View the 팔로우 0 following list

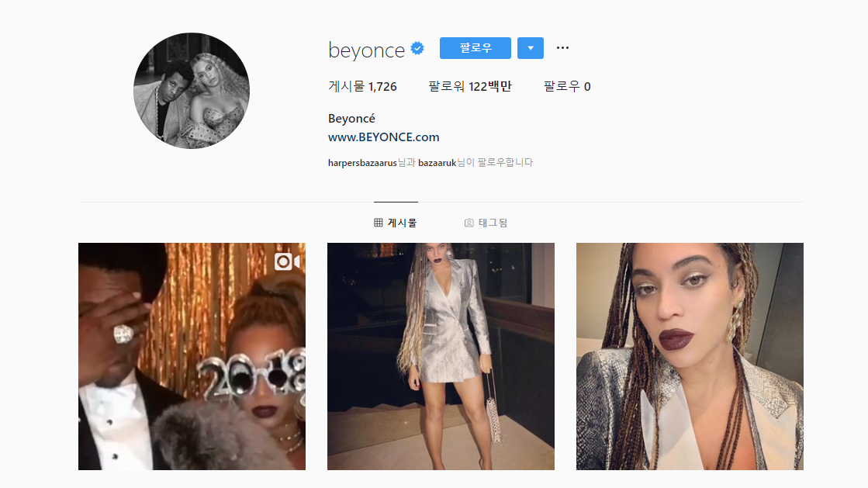(567, 86)
